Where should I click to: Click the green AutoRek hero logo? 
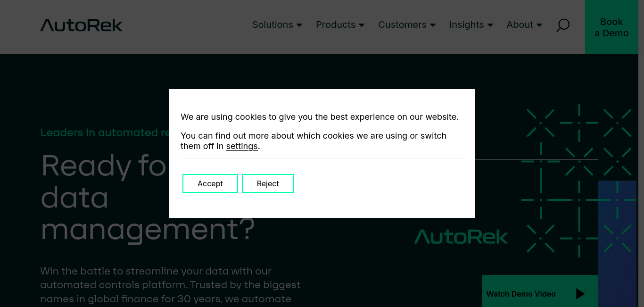click(x=461, y=237)
